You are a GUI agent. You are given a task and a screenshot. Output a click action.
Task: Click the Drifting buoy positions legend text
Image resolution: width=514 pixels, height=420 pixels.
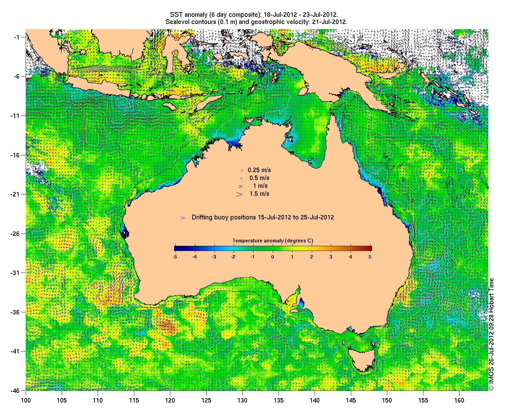(x=263, y=217)
